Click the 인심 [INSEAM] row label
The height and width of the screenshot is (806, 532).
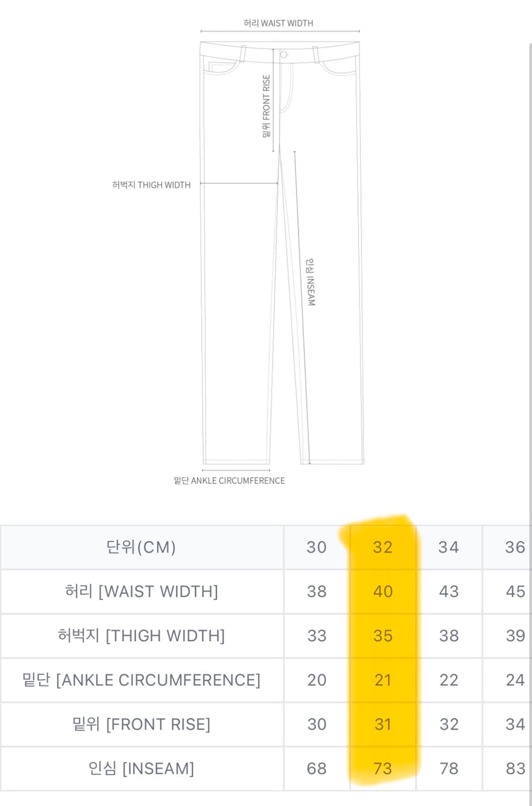click(141, 768)
